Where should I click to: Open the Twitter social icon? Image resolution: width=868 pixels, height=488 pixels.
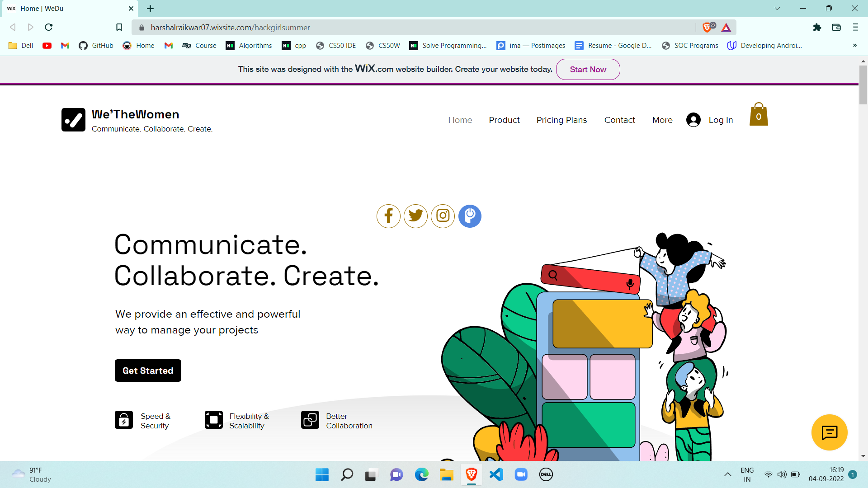pos(415,216)
